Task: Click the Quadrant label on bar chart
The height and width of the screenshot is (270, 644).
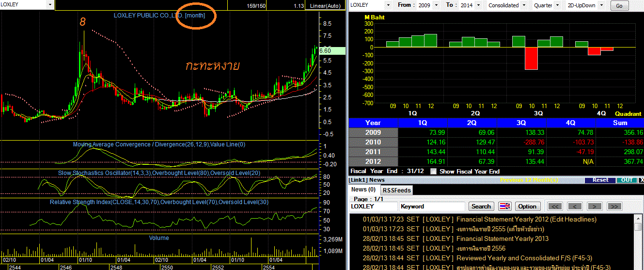Action: click(x=628, y=113)
